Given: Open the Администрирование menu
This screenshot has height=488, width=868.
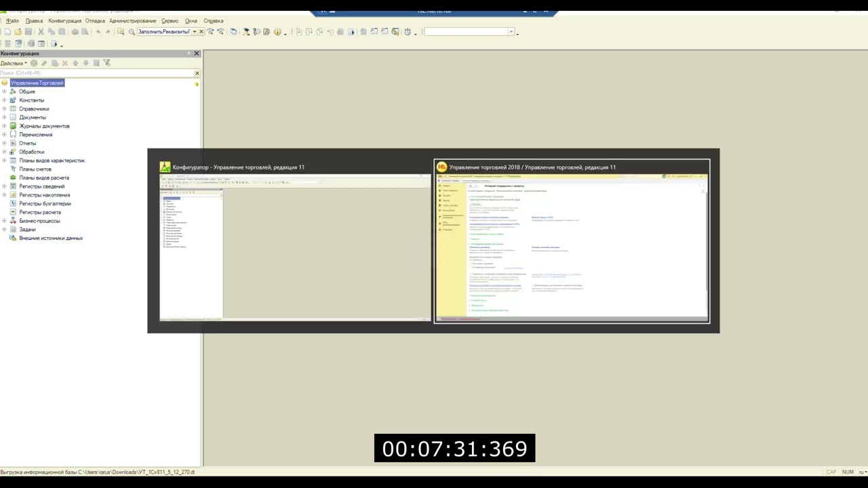Looking at the screenshot, I should click(132, 21).
